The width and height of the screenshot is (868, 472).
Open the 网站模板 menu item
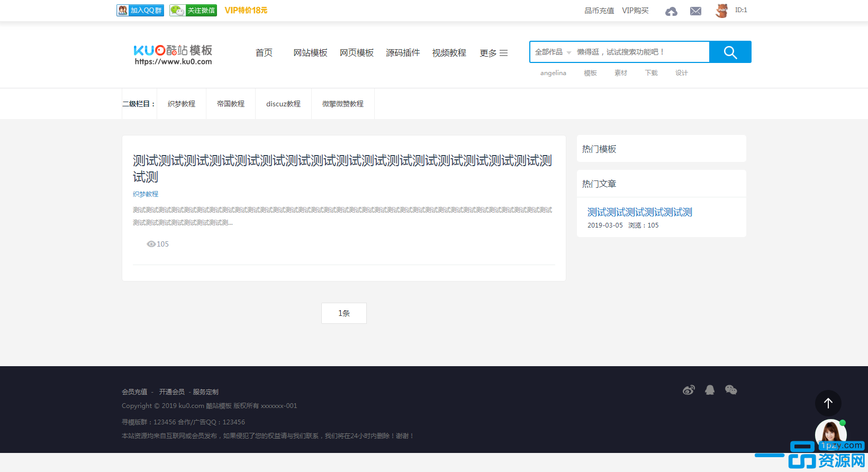point(310,53)
